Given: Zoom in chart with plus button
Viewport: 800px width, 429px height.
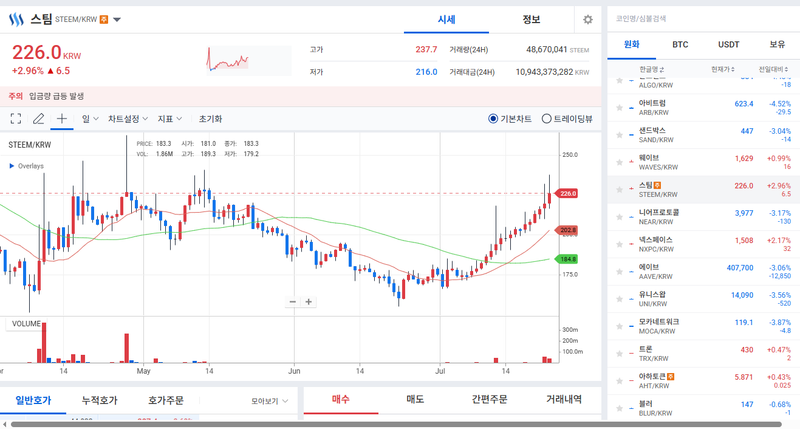Looking at the screenshot, I should tap(309, 301).
